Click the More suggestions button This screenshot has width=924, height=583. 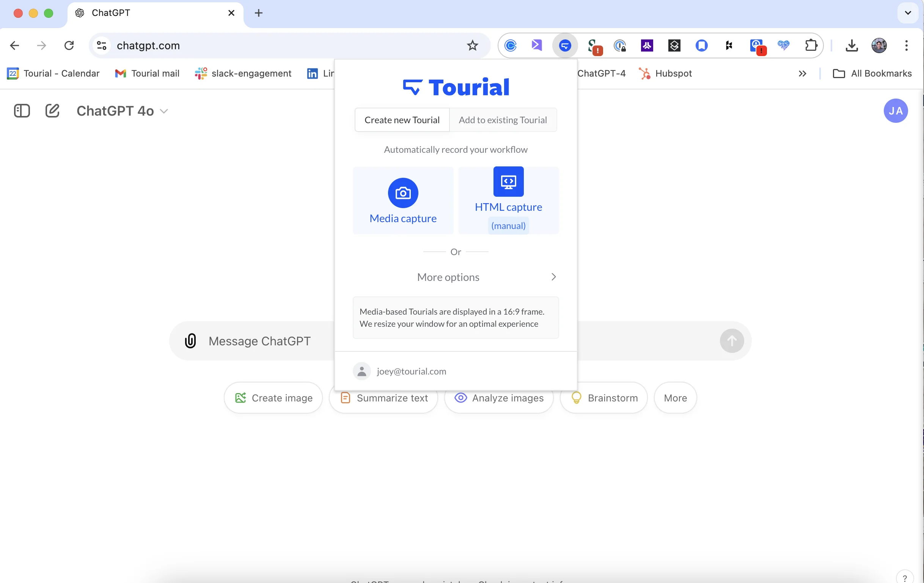[x=675, y=398]
